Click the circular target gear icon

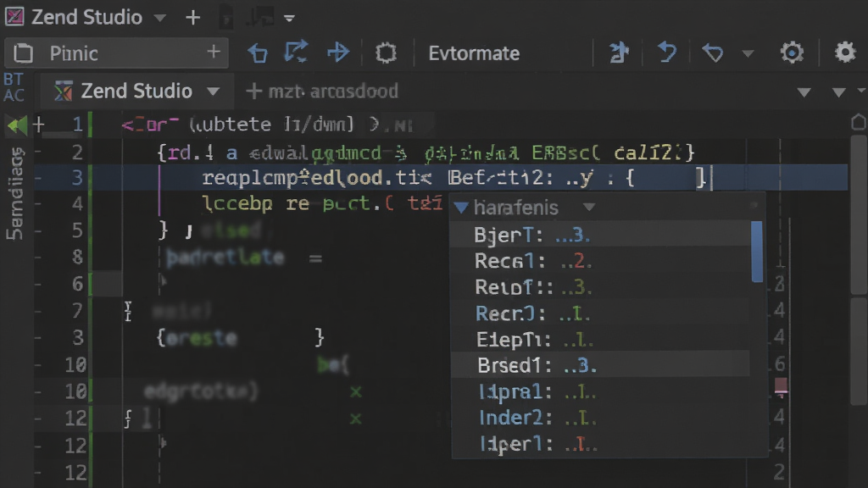[x=793, y=53]
